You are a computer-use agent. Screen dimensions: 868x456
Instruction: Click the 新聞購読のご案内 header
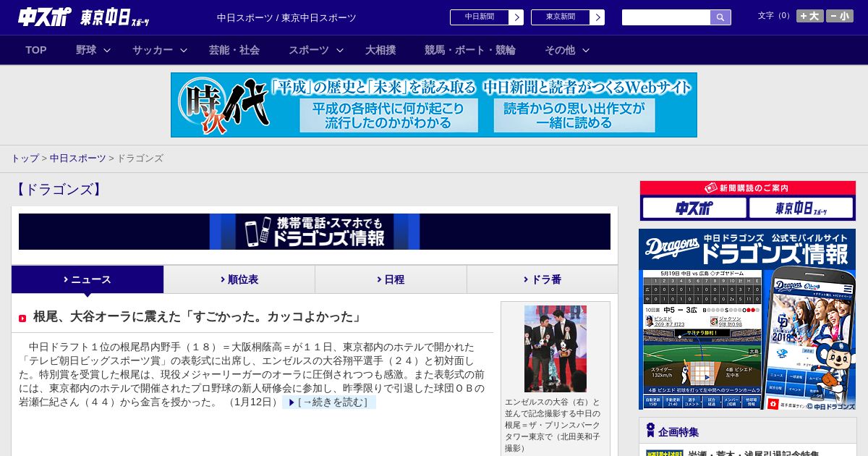748,187
